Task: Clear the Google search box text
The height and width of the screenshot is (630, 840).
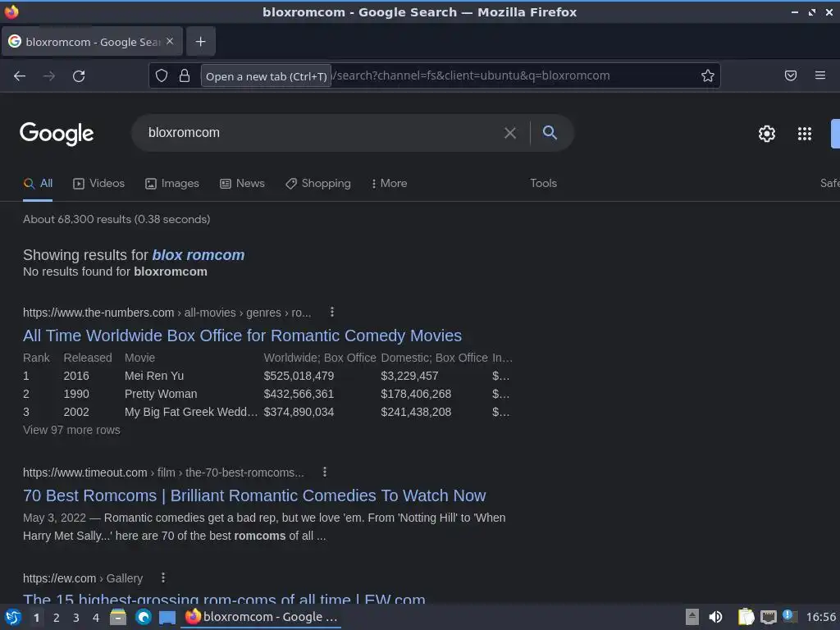Action: click(x=510, y=133)
